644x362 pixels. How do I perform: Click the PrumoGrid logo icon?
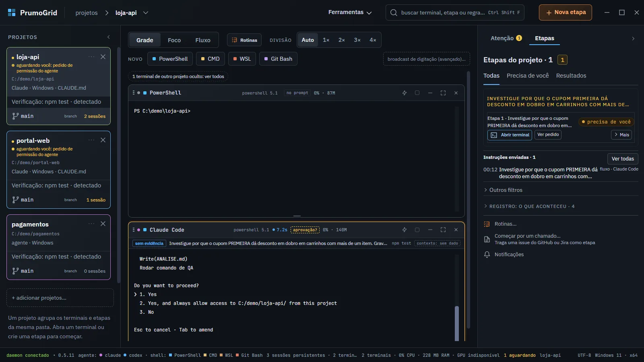point(12,12)
